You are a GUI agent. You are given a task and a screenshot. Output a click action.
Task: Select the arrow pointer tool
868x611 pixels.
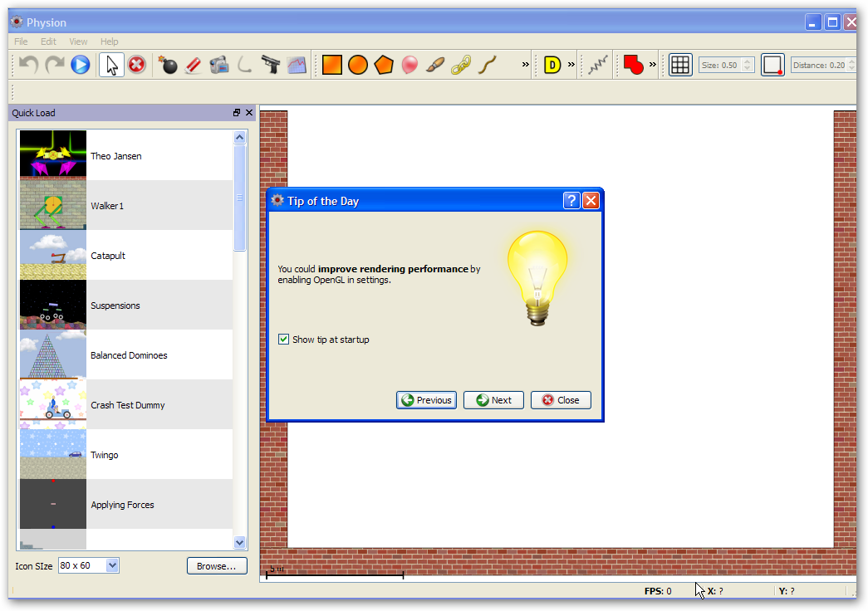(x=111, y=65)
